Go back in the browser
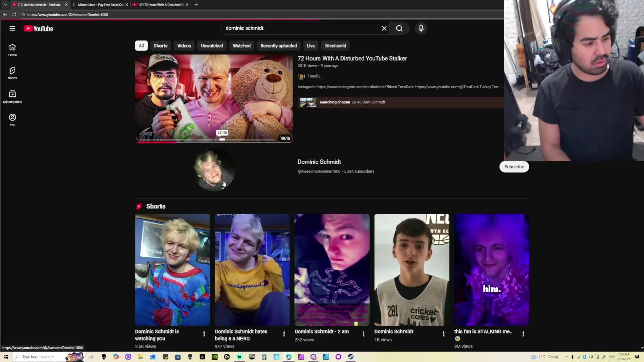Image resolution: width=644 pixels, height=362 pixels. [5, 14]
